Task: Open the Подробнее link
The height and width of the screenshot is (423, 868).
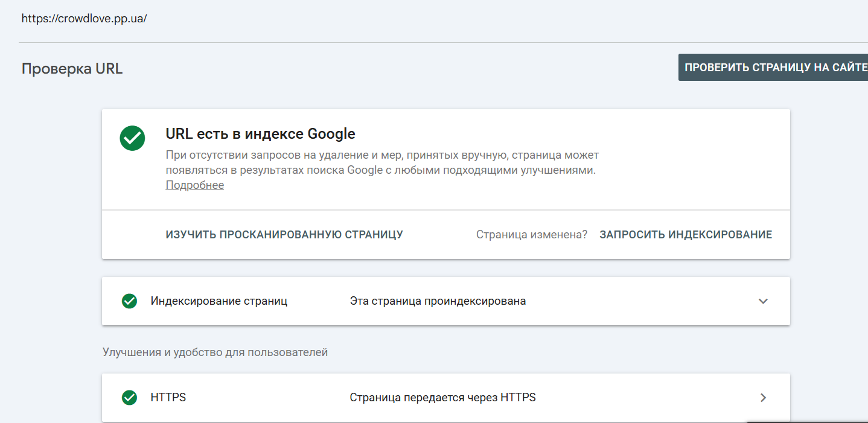Action: click(x=194, y=185)
